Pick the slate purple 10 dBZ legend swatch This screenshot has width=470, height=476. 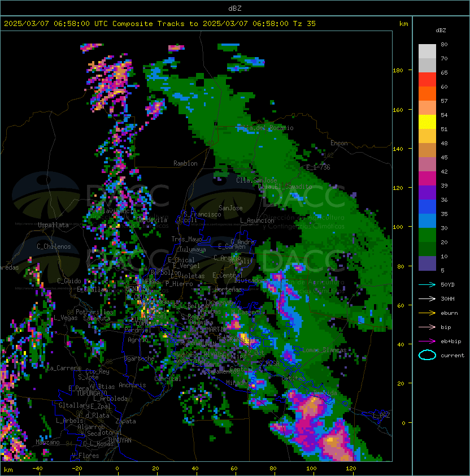pos(427,263)
